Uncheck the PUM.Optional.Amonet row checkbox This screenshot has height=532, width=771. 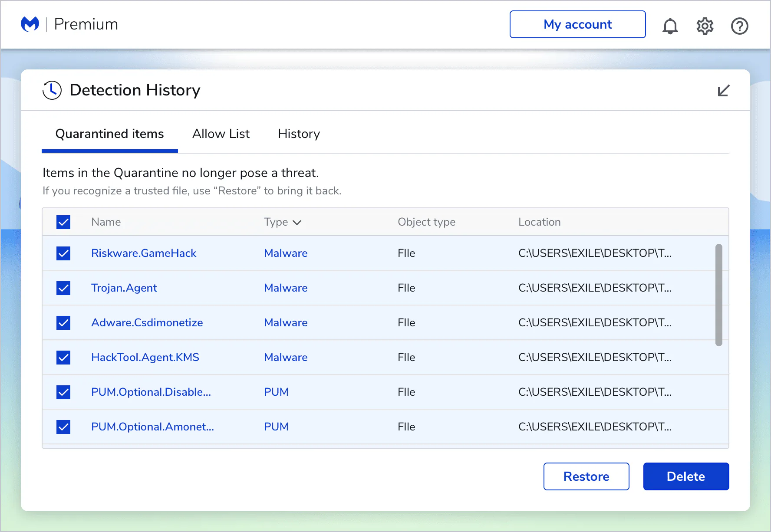coord(63,427)
